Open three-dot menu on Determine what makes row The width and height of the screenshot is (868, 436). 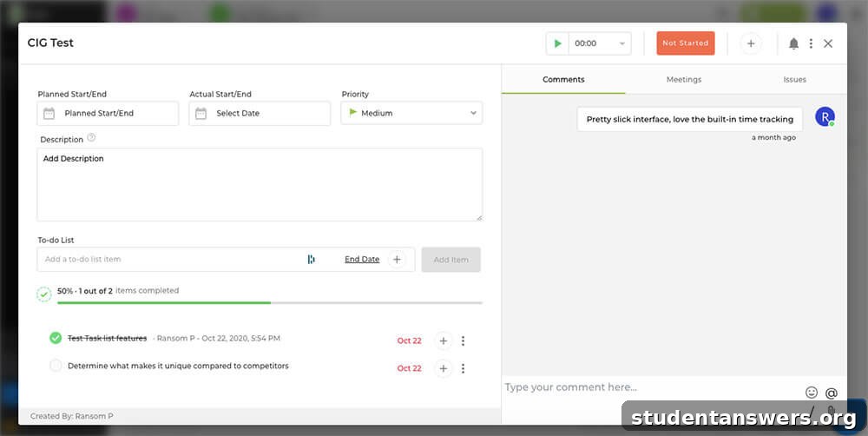coord(464,368)
